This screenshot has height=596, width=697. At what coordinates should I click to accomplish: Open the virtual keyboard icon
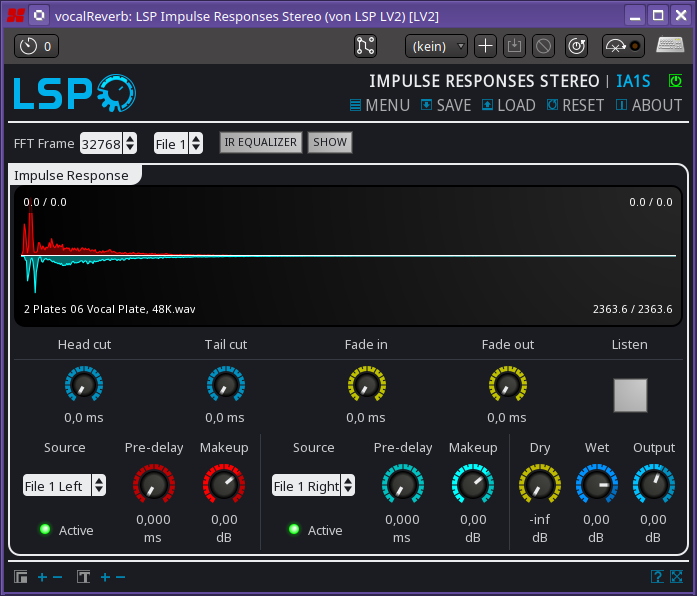669,45
